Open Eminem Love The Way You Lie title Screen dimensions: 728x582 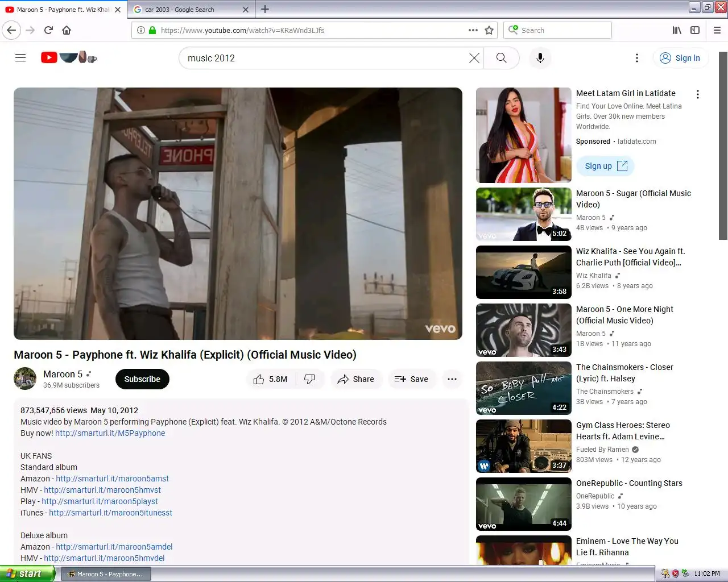tap(627, 547)
